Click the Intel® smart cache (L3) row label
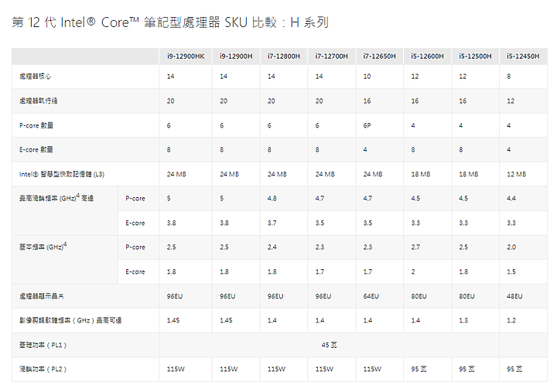 (x=61, y=174)
